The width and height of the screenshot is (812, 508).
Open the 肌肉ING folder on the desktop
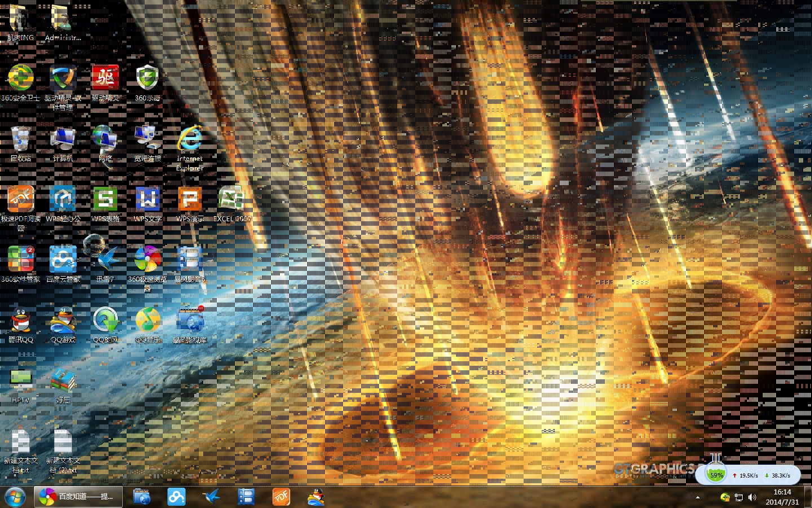point(20,23)
